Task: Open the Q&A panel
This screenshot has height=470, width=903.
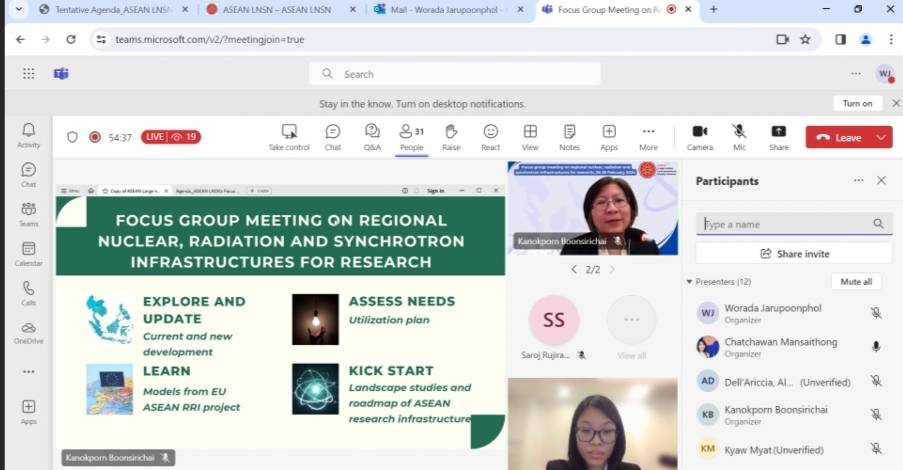Action: (372, 136)
